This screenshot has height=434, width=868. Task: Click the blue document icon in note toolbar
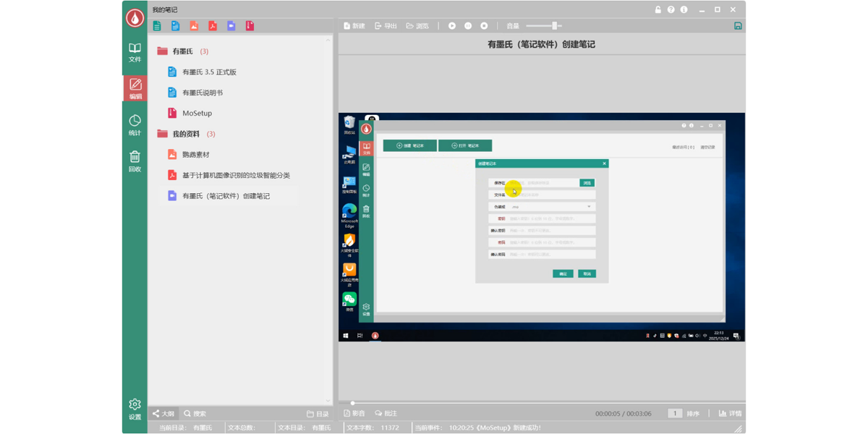pyautogui.click(x=175, y=26)
